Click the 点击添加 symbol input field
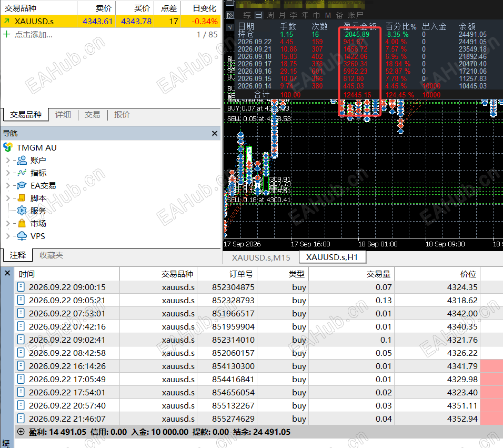The height and width of the screenshot is (448, 503). coord(33,34)
